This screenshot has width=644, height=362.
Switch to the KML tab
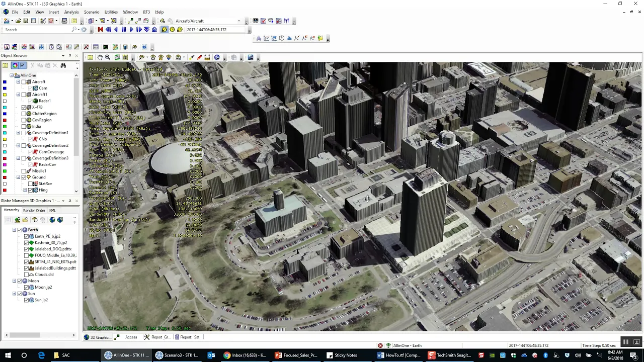coord(52,210)
